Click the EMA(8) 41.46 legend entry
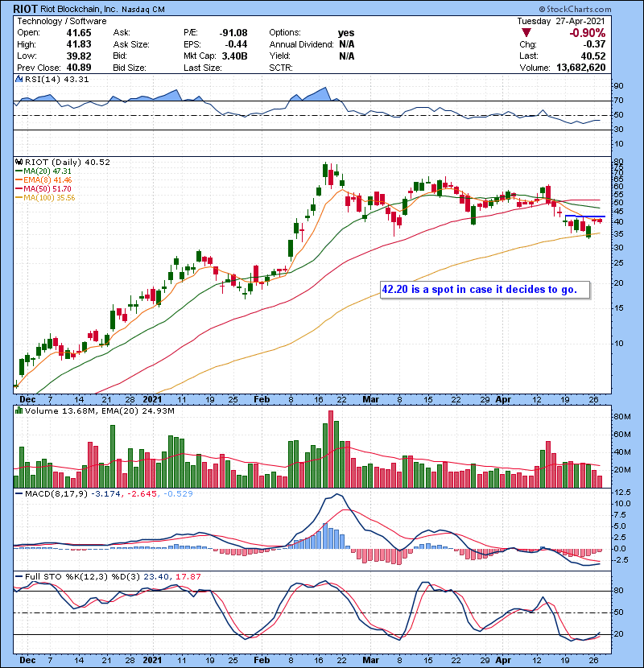The height and width of the screenshot is (668, 644). [x=43, y=180]
